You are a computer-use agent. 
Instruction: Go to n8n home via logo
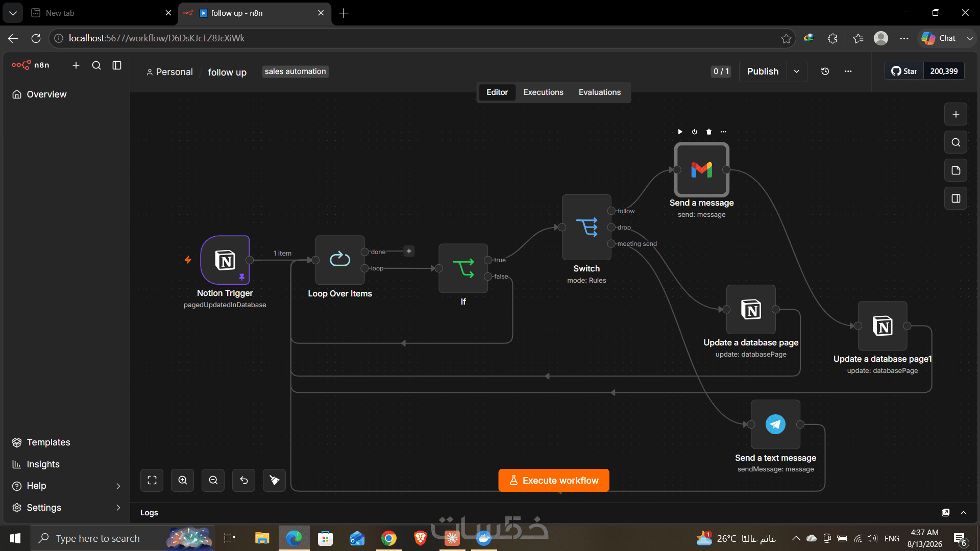coord(31,65)
